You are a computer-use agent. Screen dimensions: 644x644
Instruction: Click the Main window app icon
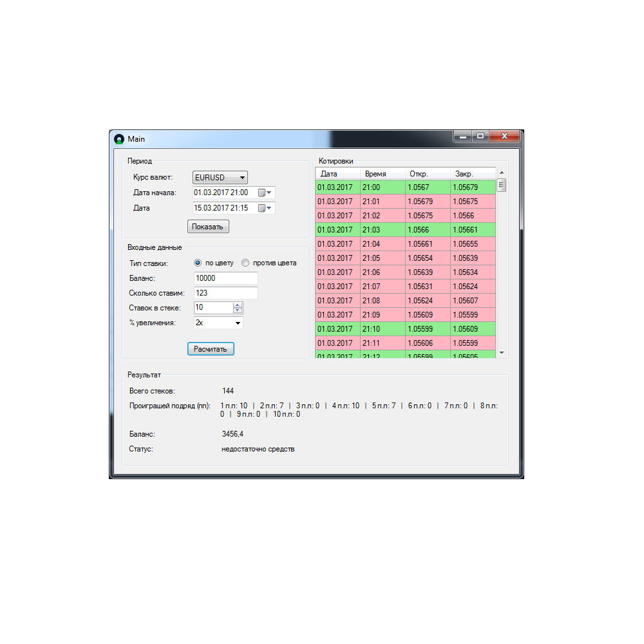118,139
